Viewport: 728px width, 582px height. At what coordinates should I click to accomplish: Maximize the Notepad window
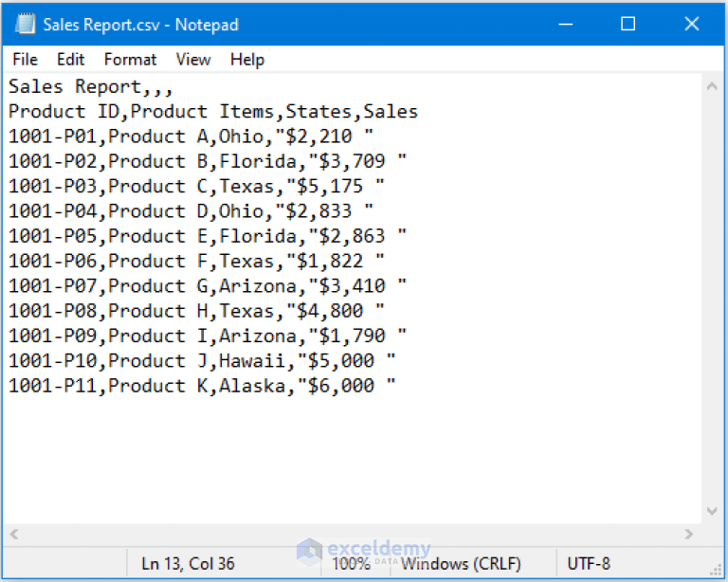click(628, 24)
